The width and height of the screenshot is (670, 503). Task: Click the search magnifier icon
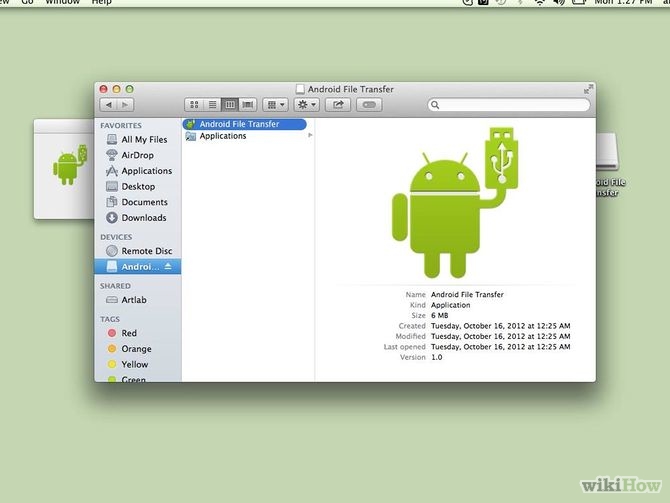(435, 105)
